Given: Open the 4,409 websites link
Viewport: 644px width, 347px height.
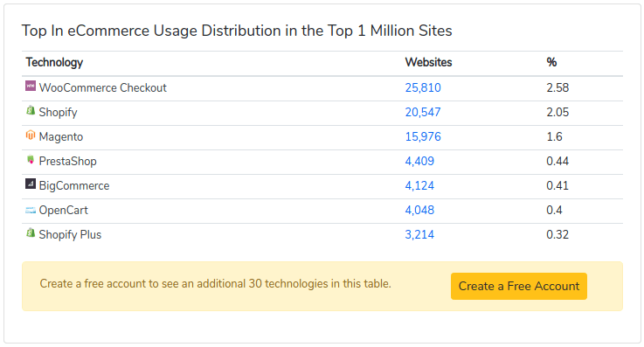Looking at the screenshot, I should [419, 161].
